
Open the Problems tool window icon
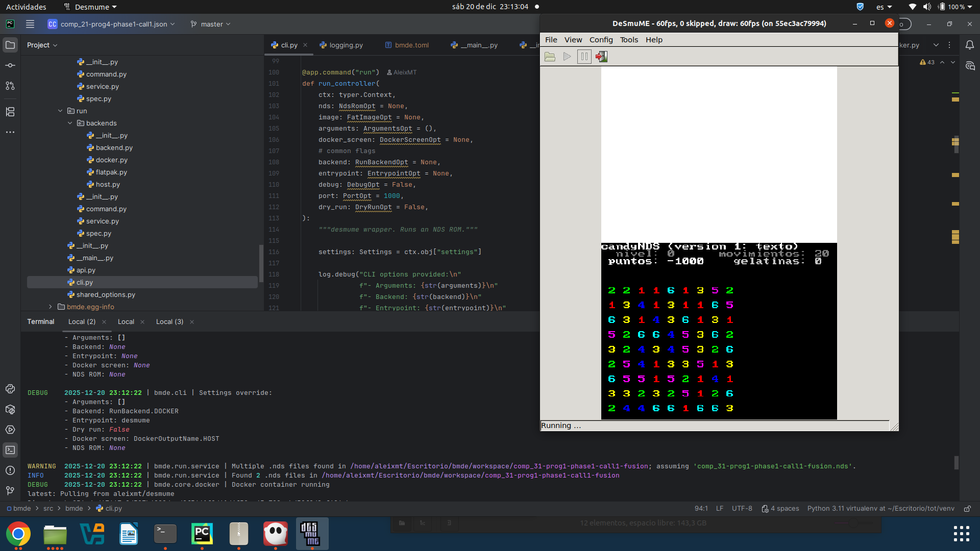click(10, 470)
